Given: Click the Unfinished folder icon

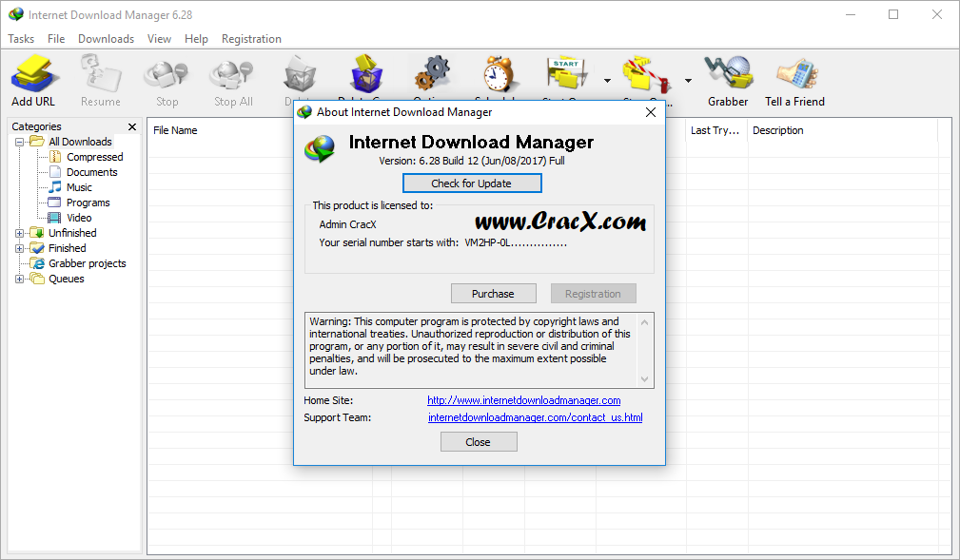Looking at the screenshot, I should point(37,233).
